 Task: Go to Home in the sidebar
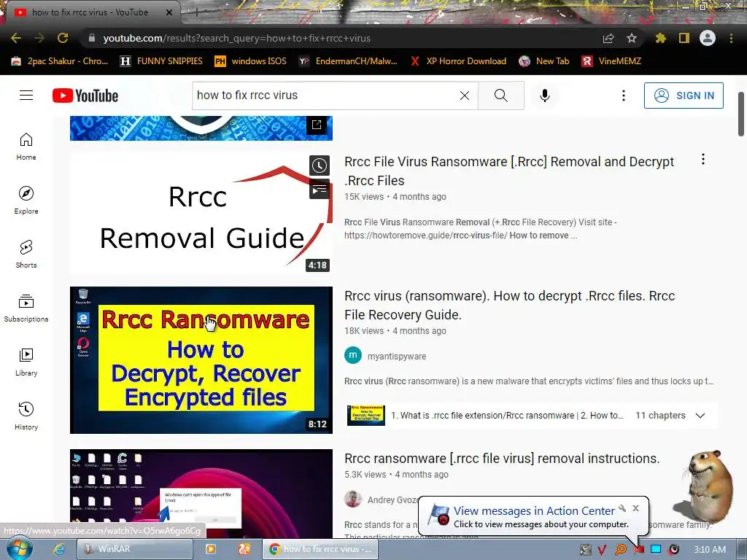click(x=26, y=146)
